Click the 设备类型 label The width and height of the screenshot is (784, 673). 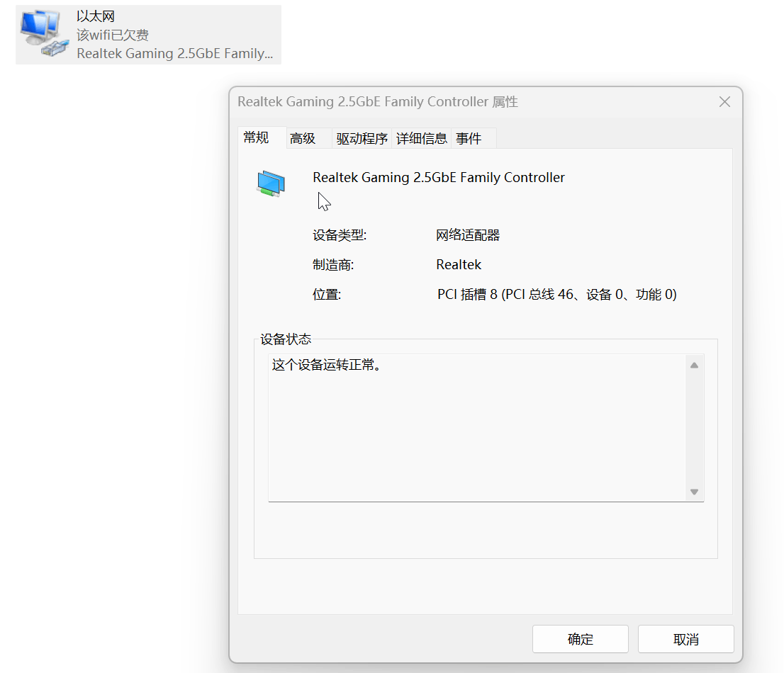(x=340, y=234)
